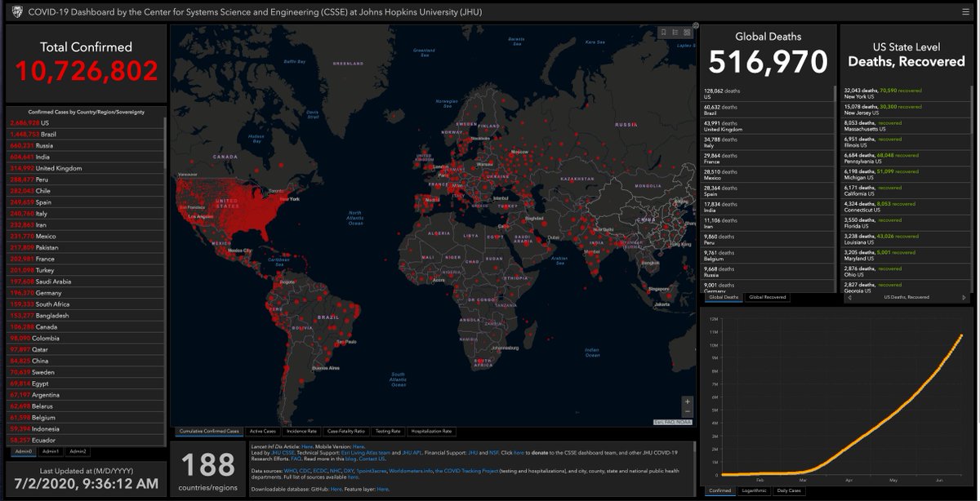Screen dimensions: 980x501
Task: Switch to Hospitalization Rate map tab
Action: (431, 431)
